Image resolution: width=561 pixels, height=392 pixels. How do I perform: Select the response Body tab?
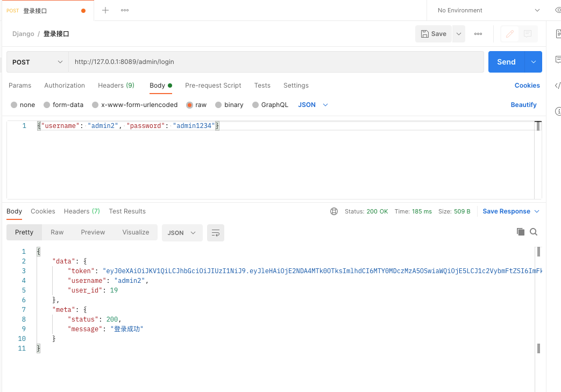(15, 211)
